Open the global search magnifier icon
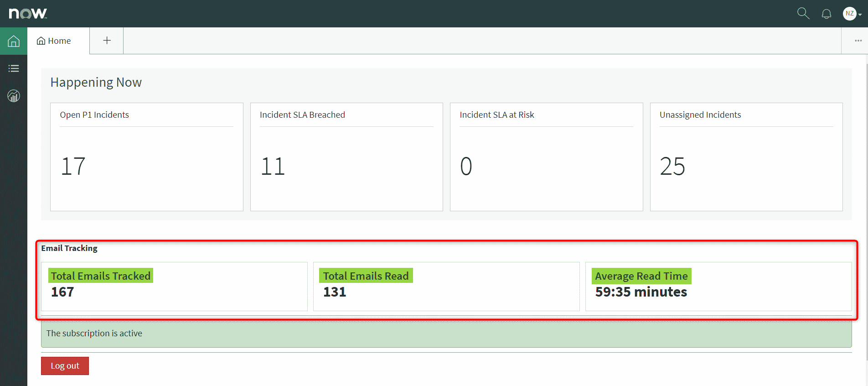 coord(803,14)
